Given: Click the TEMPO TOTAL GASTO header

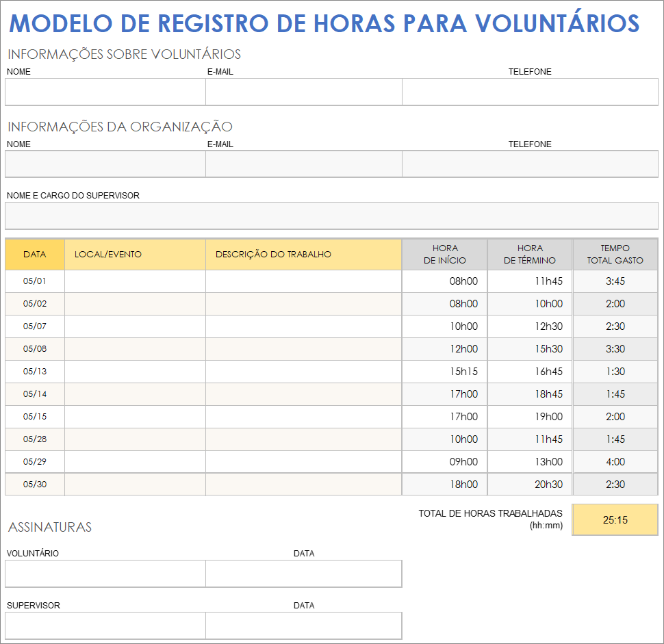Looking at the screenshot, I should pyautogui.click(x=615, y=254).
